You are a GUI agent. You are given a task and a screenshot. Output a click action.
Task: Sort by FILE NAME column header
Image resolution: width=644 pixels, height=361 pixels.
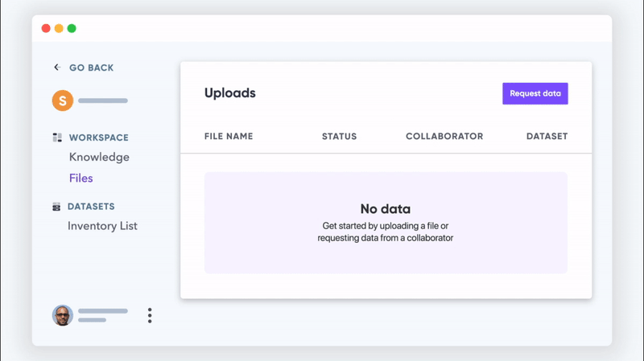point(229,136)
